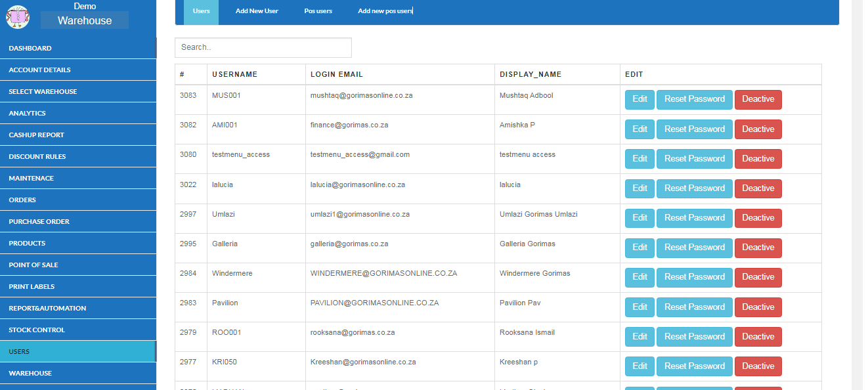Switch to the Pos users tab
The height and width of the screenshot is (390, 868).
[x=318, y=11]
